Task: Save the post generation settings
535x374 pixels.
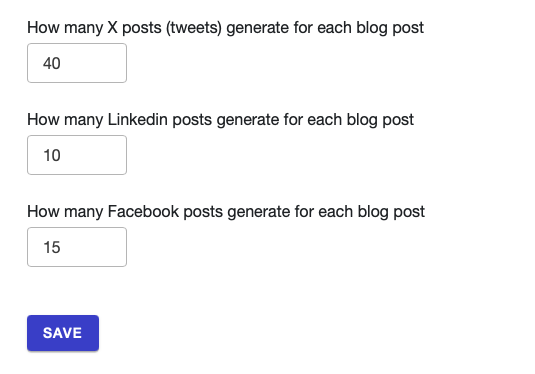Action: [63, 333]
